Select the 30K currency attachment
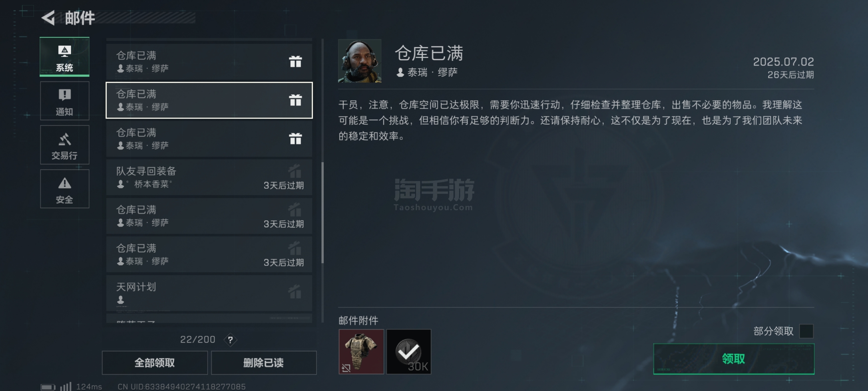 point(408,352)
